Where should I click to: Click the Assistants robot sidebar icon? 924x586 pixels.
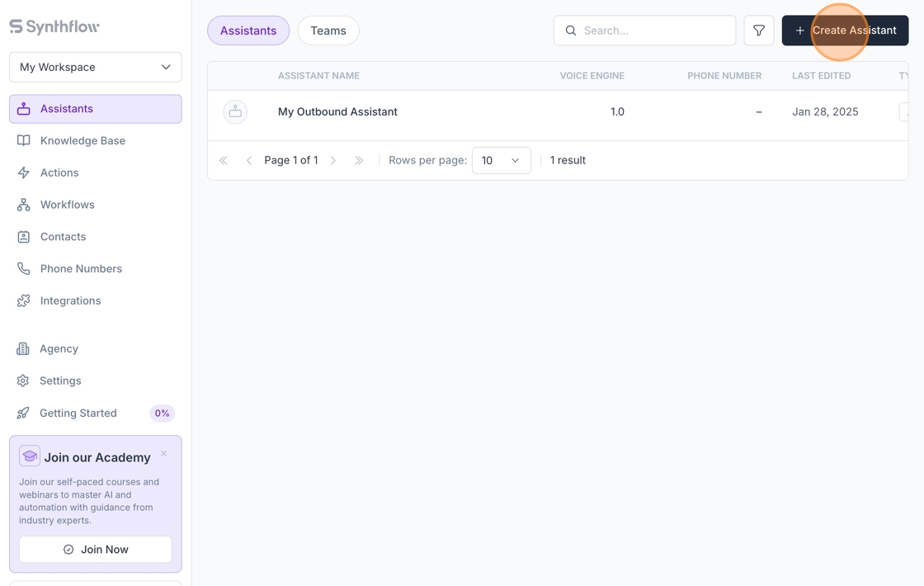pos(24,109)
